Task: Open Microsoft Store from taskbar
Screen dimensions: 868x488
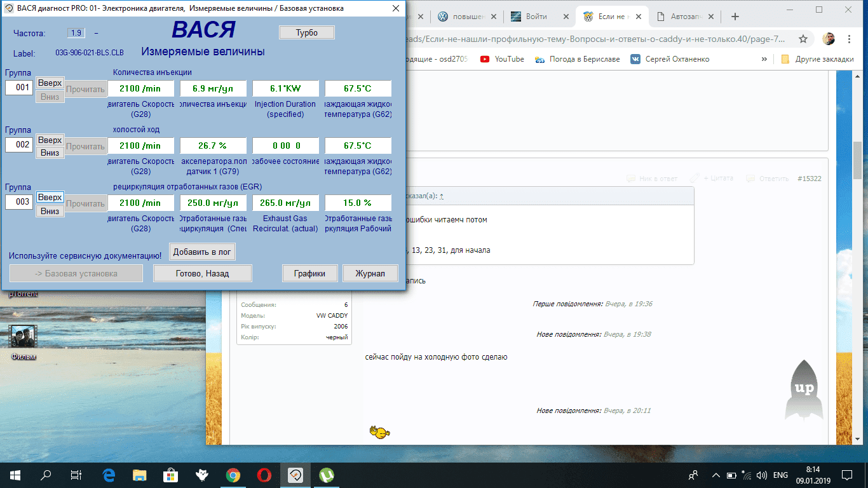Action: (170, 475)
